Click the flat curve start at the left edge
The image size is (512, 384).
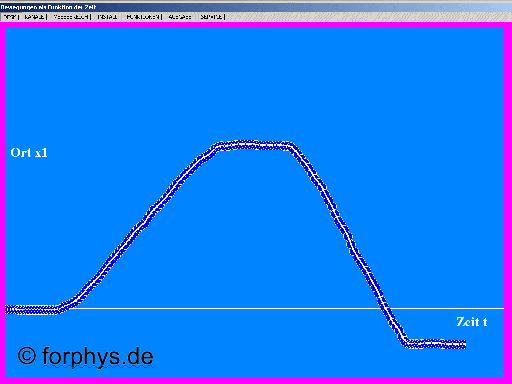pos(32,309)
